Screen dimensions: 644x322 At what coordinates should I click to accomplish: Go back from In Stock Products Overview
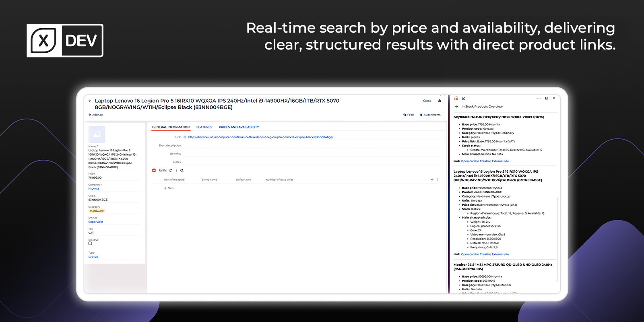(456, 107)
